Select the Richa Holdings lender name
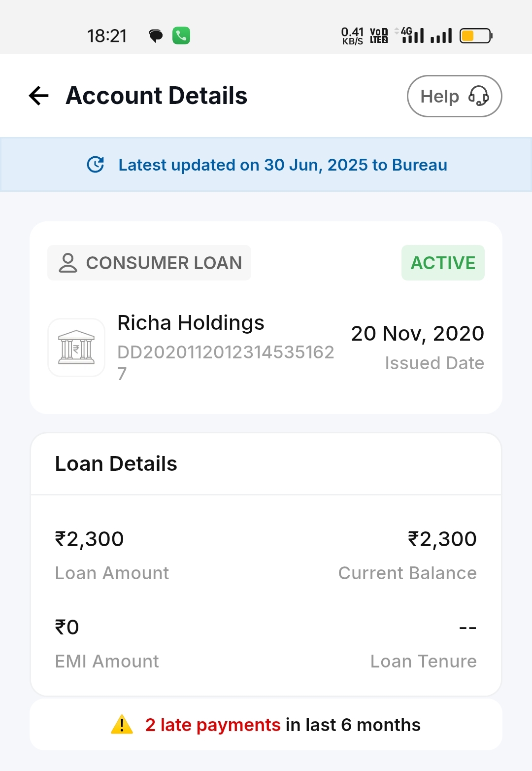The image size is (532, 771). click(191, 323)
